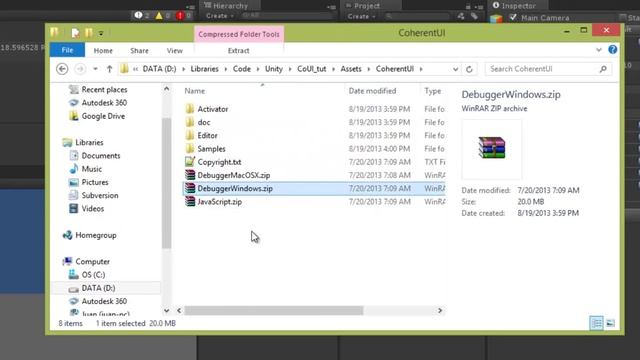Click horizontal scrollbar thumb in file list

point(273,311)
